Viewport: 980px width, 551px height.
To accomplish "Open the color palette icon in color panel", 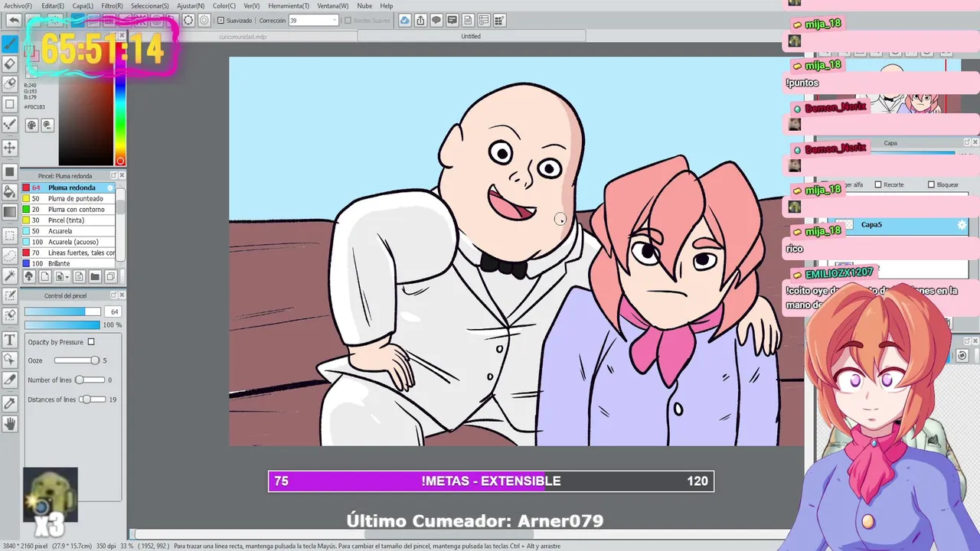I will (31, 125).
